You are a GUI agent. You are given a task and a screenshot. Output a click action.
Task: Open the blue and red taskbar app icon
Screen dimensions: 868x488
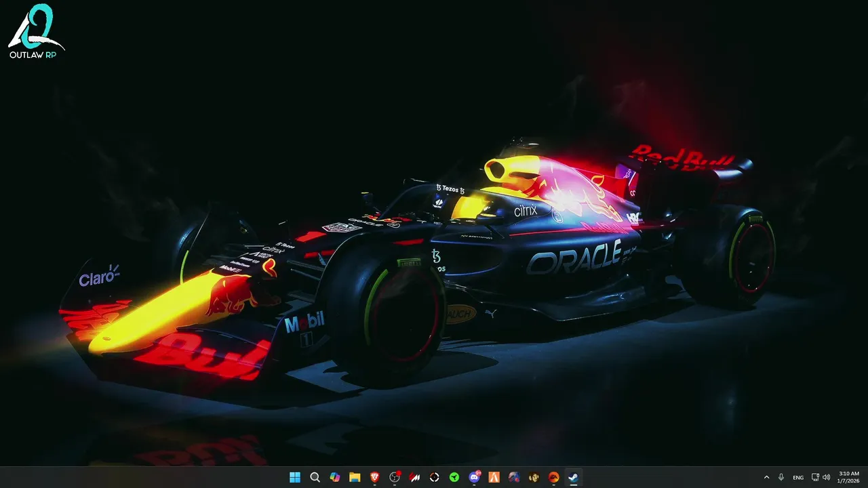514,477
